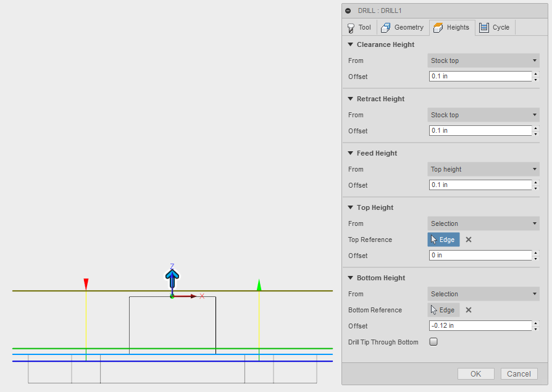Increase Clearance Height offset with the stepper arrow
Image resolution: width=552 pixels, height=392 pixels.
(536, 74)
